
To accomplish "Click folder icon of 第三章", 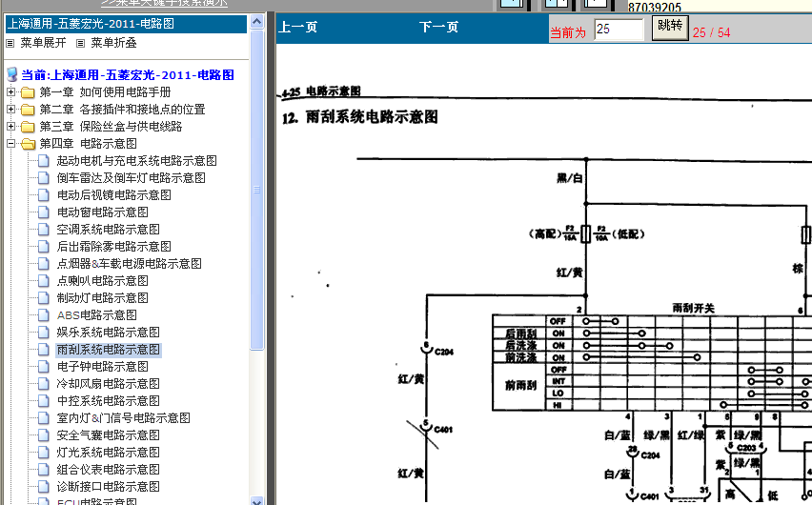I will pyautogui.click(x=28, y=127).
